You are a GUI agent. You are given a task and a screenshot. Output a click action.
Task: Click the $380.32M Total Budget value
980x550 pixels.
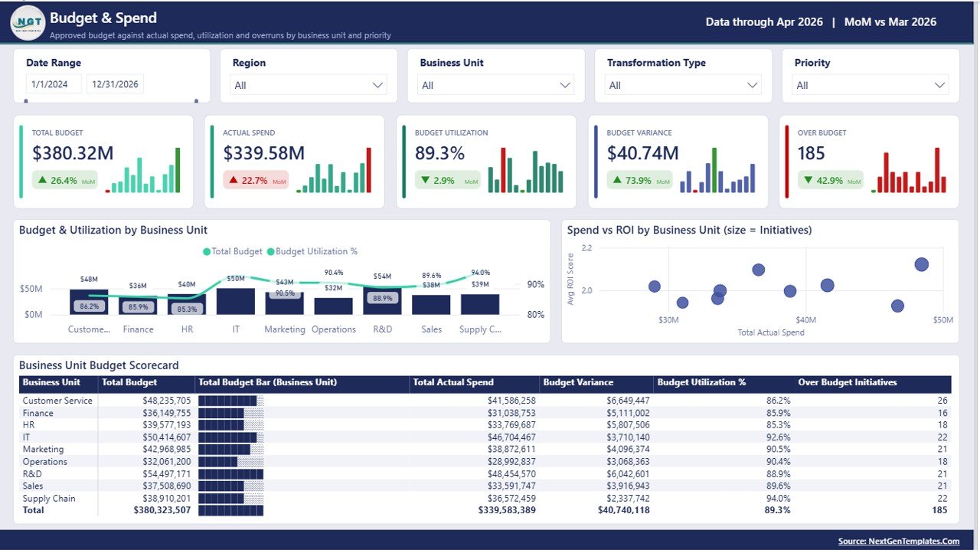tap(73, 153)
